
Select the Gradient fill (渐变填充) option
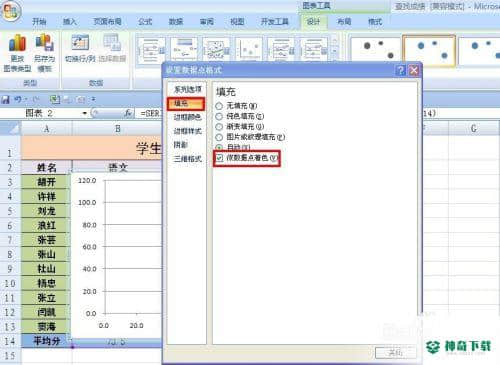coord(219,127)
